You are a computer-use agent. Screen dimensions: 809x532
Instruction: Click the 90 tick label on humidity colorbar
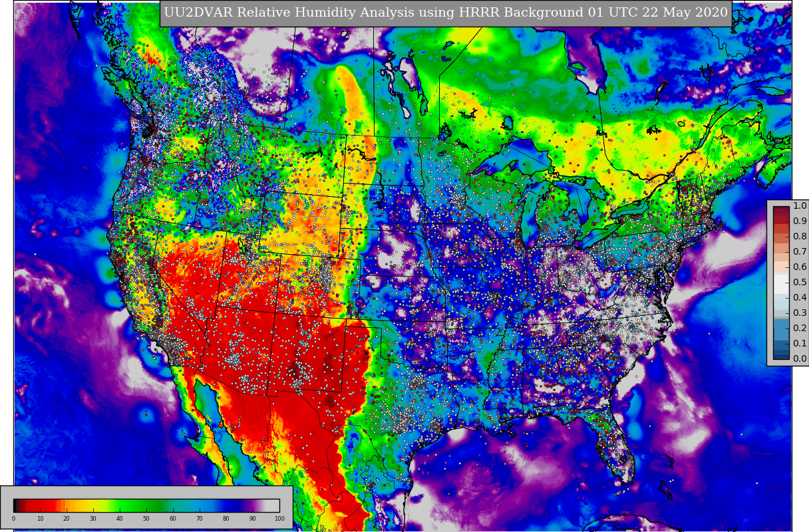pos(253,519)
